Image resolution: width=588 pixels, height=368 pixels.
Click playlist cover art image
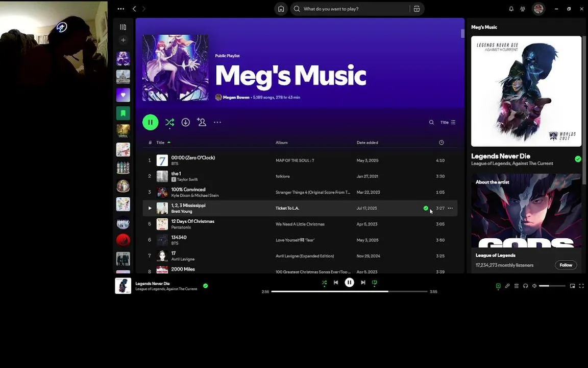pyautogui.click(x=176, y=67)
